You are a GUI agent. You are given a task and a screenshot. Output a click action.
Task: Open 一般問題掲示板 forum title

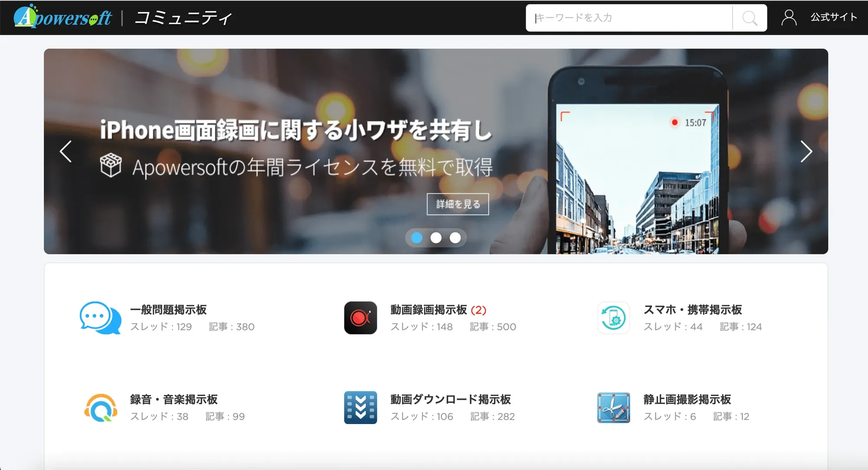coord(168,310)
